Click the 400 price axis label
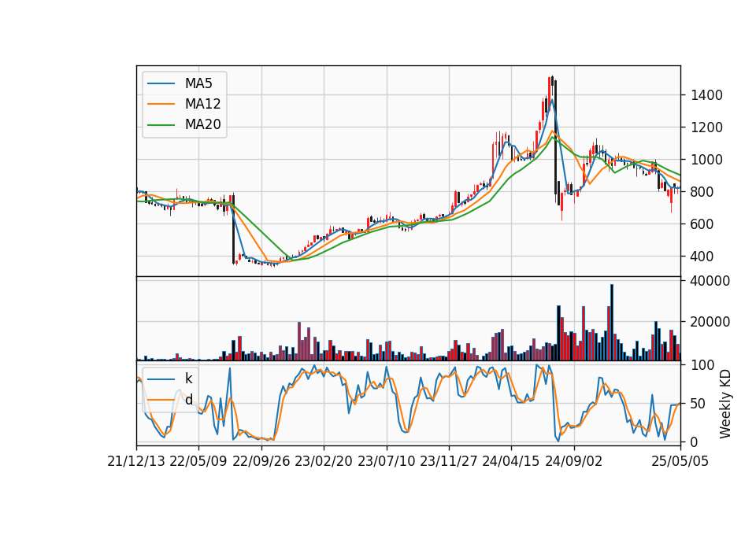 (702, 257)
